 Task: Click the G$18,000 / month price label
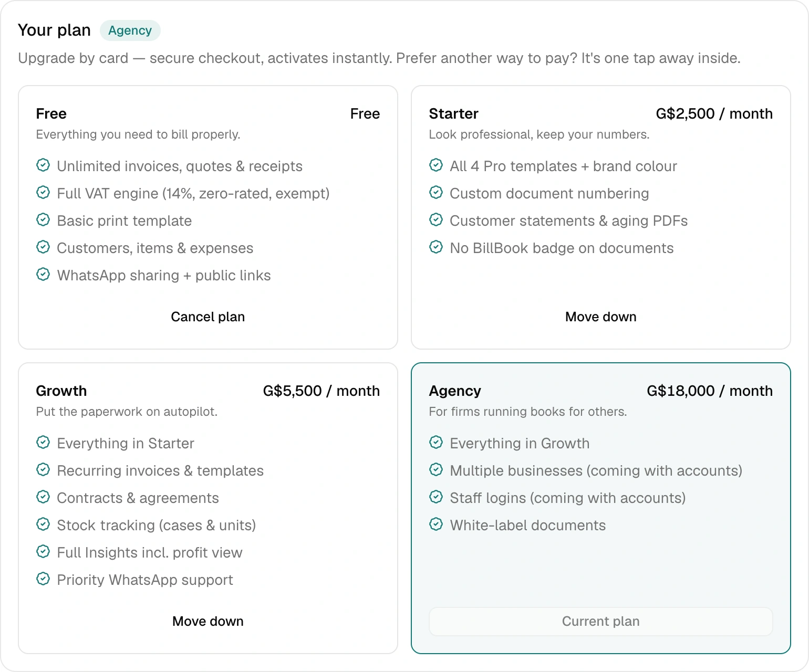(x=710, y=391)
